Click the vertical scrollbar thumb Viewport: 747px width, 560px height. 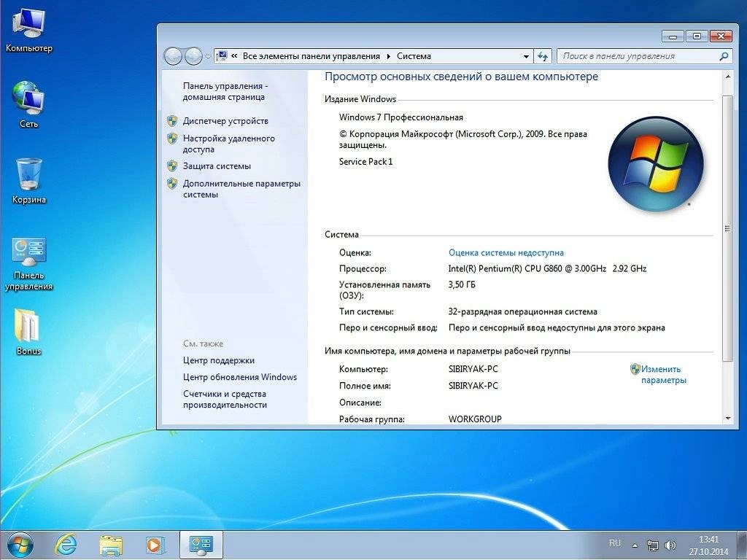point(727,228)
